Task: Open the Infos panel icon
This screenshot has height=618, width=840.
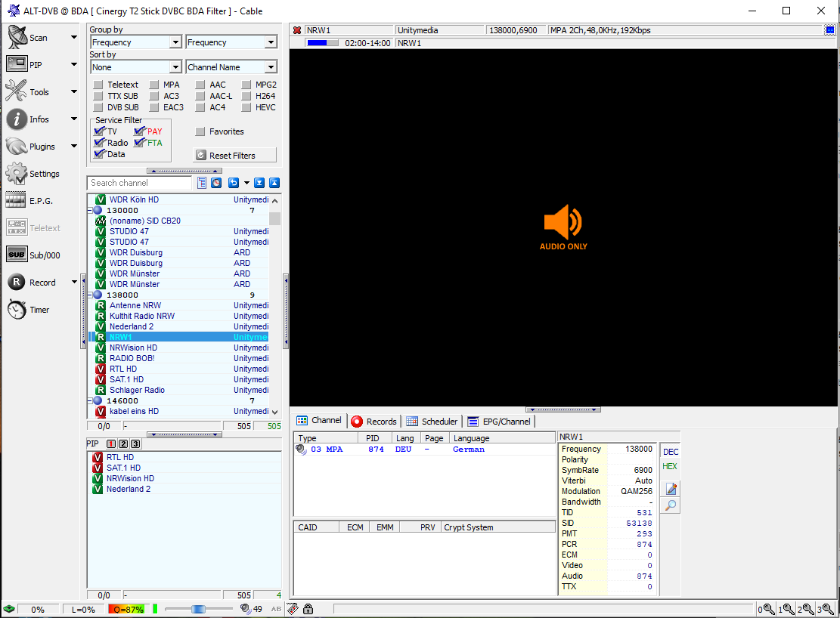Action: [17, 119]
